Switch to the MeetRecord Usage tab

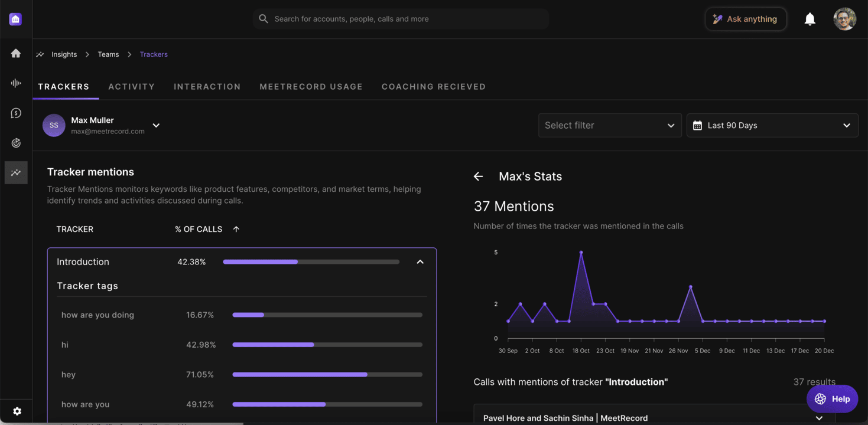[311, 87]
